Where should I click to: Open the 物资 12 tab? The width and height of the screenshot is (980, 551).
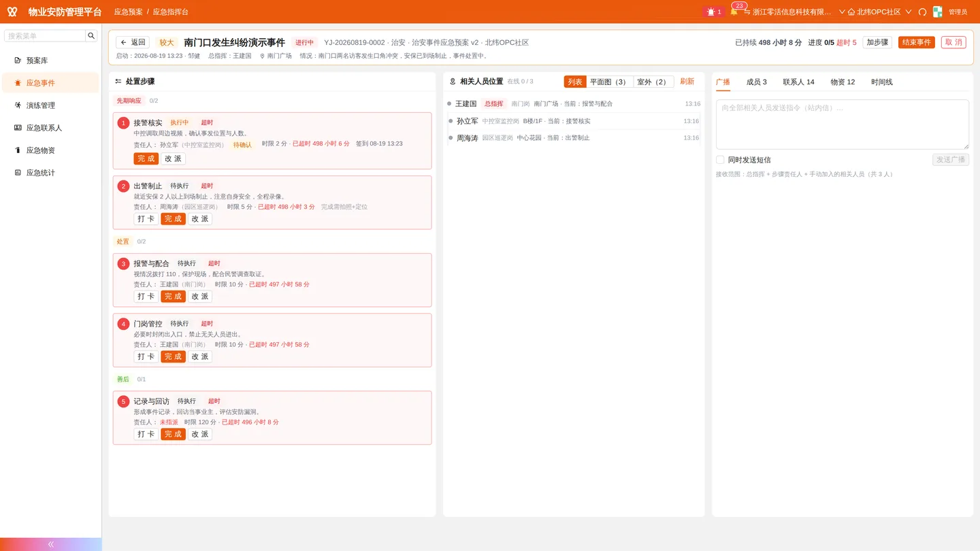point(843,82)
